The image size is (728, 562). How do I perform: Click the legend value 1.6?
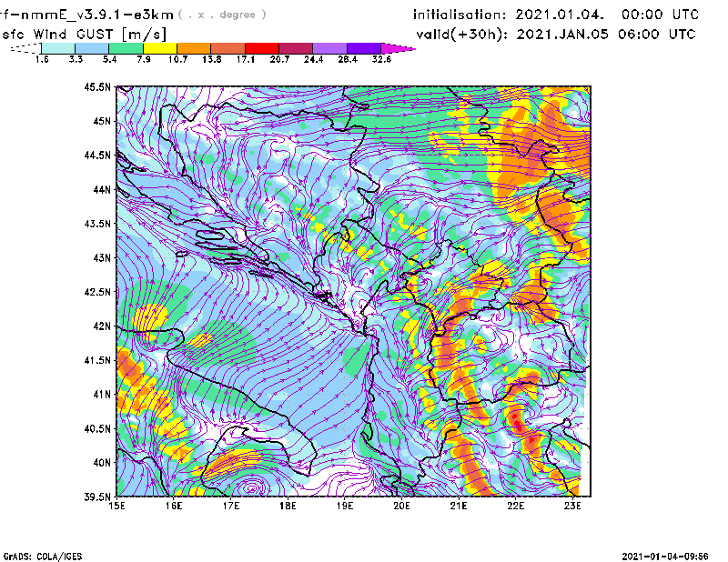(x=42, y=59)
